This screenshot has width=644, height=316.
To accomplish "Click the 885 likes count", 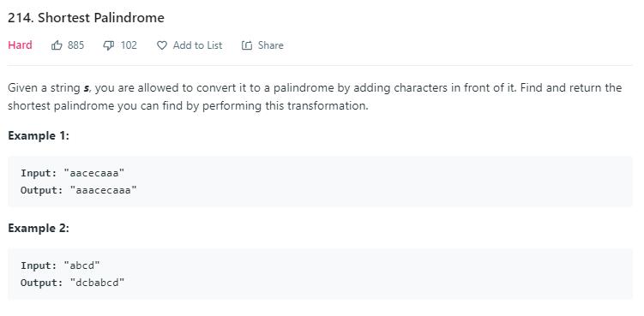I will 76,45.
